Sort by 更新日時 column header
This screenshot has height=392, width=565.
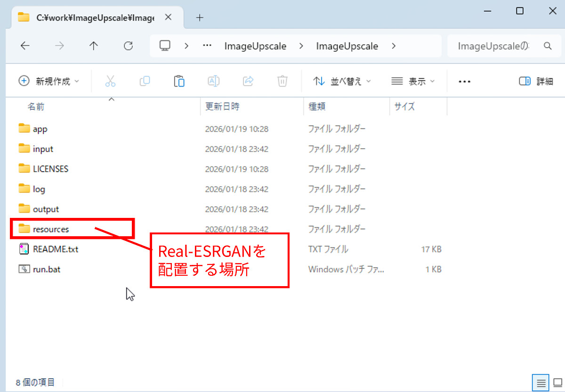click(x=222, y=107)
